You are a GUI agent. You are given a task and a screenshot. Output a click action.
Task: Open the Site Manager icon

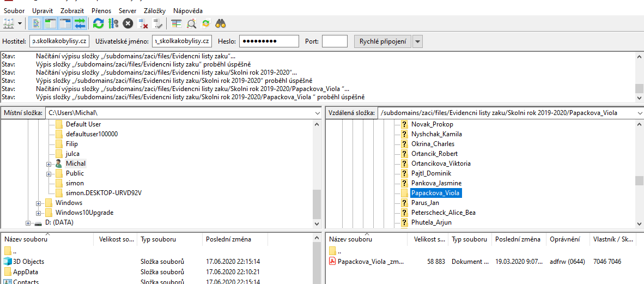click(x=9, y=23)
